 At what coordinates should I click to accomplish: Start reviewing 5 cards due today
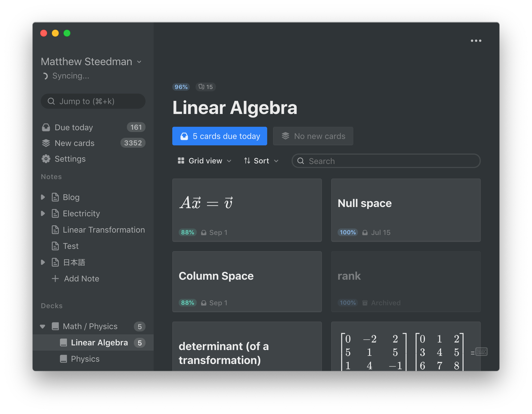pyautogui.click(x=220, y=136)
